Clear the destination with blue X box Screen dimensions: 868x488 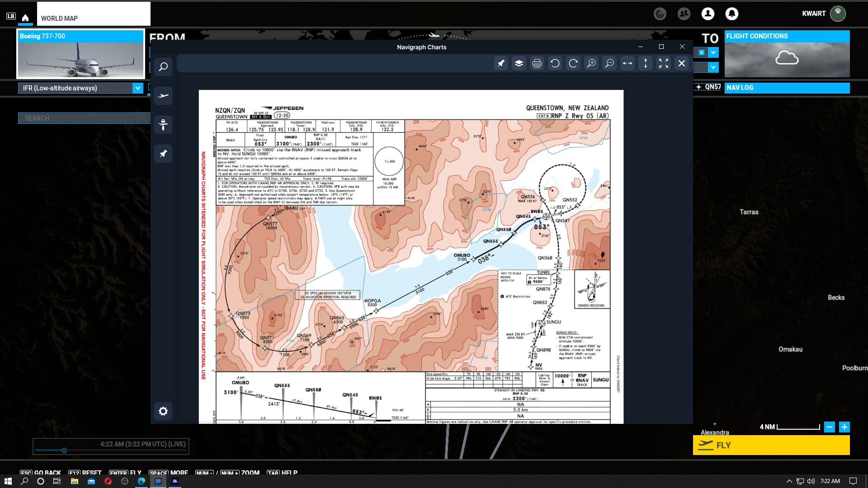click(702, 52)
